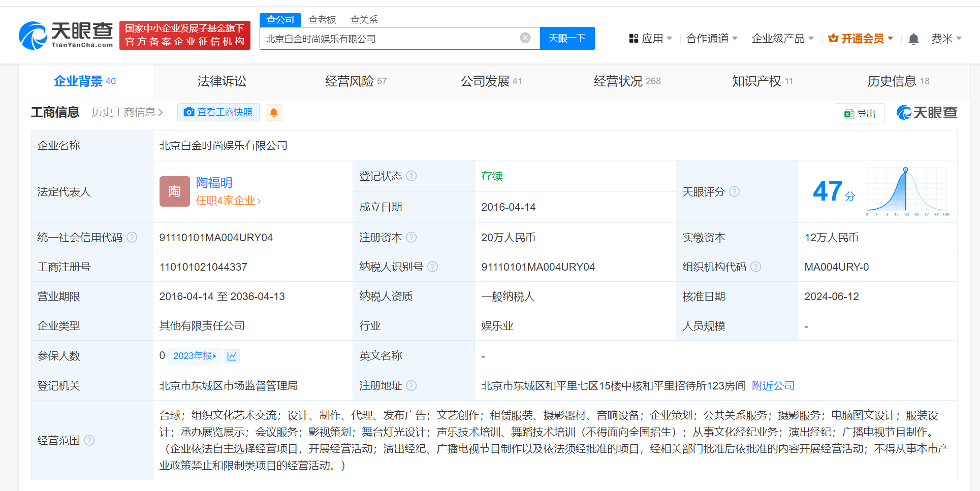Open 历史工商信息 section

click(127, 112)
